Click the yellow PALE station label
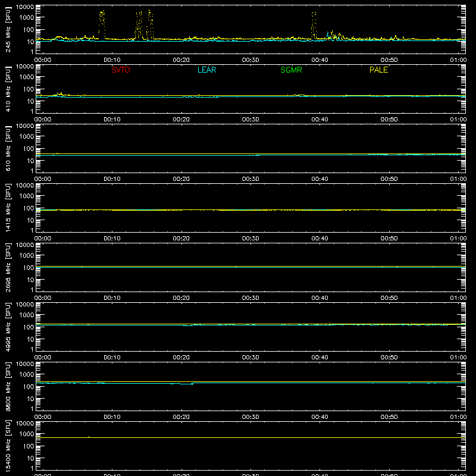 [x=378, y=70]
